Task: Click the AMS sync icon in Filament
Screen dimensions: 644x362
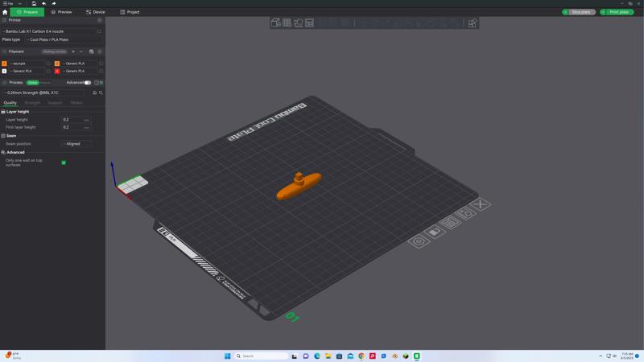Action: (x=91, y=51)
